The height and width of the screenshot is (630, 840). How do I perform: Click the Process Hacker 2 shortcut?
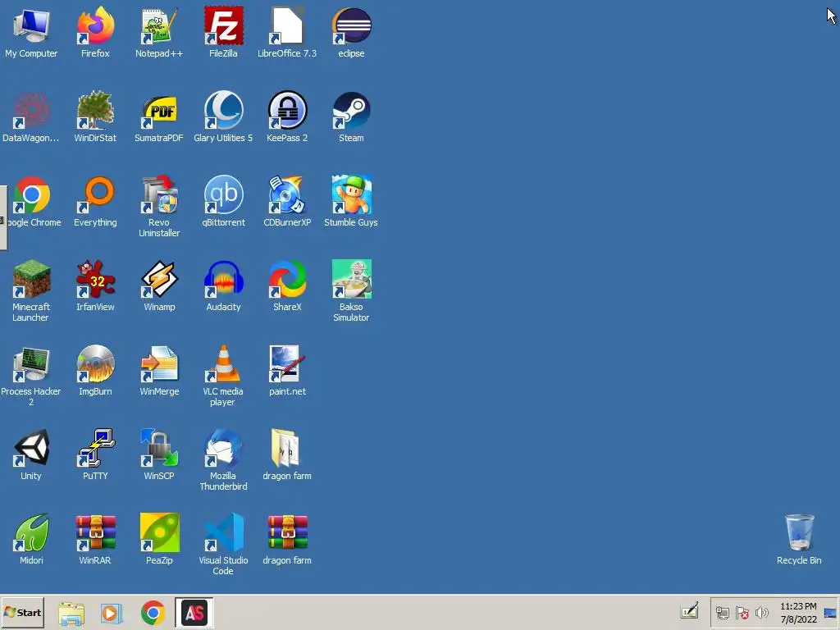click(x=31, y=363)
